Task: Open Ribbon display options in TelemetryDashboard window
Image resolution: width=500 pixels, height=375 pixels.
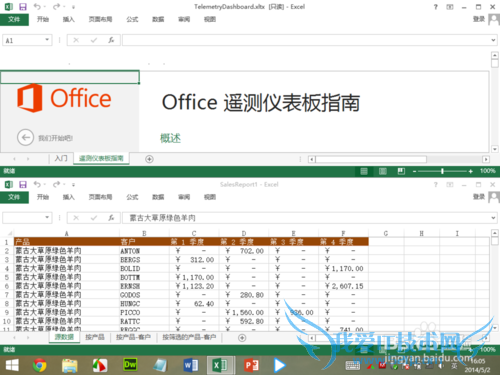Action: 450,7
